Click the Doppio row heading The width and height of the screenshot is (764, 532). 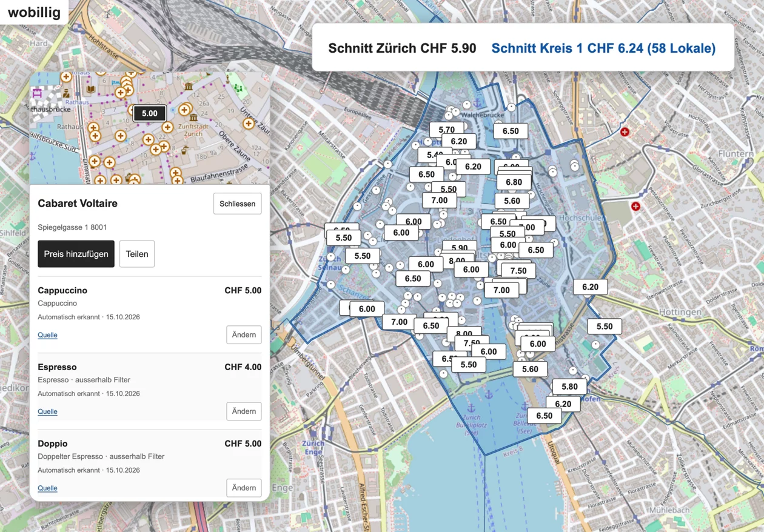tap(53, 444)
